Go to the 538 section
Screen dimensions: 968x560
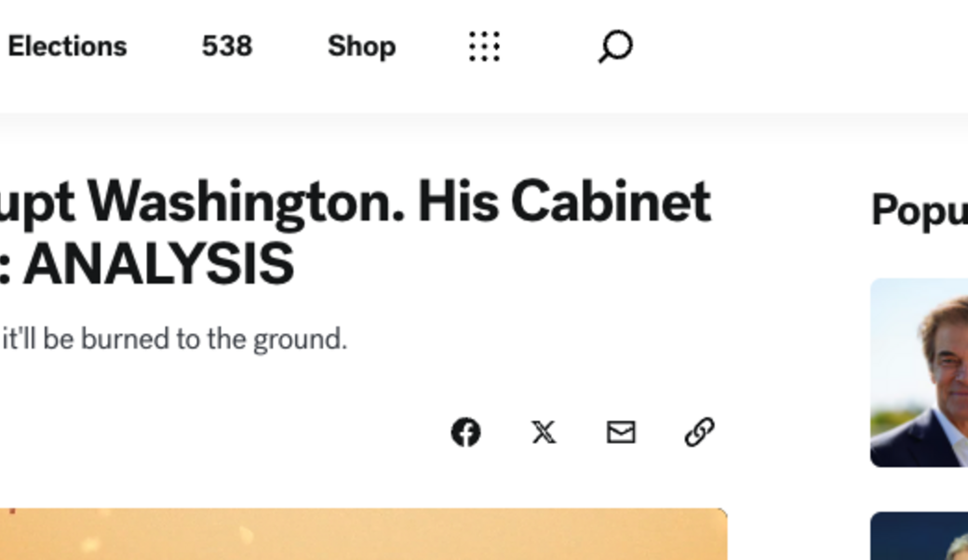(x=225, y=46)
